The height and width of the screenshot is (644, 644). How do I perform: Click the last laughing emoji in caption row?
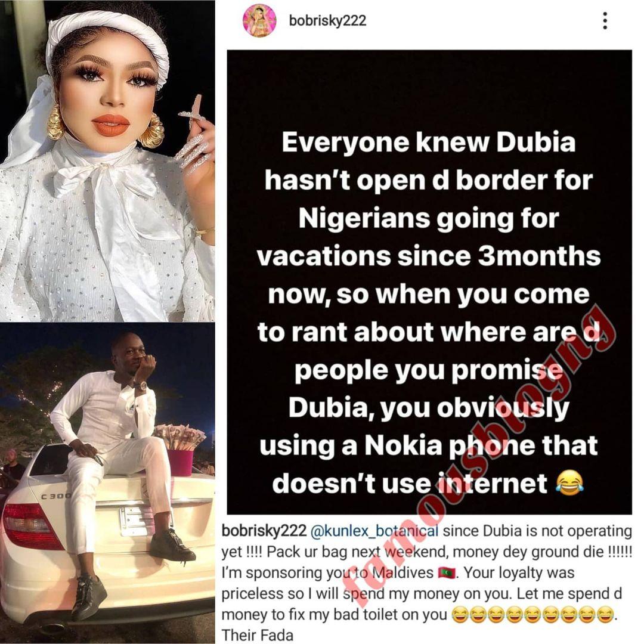[605, 615]
